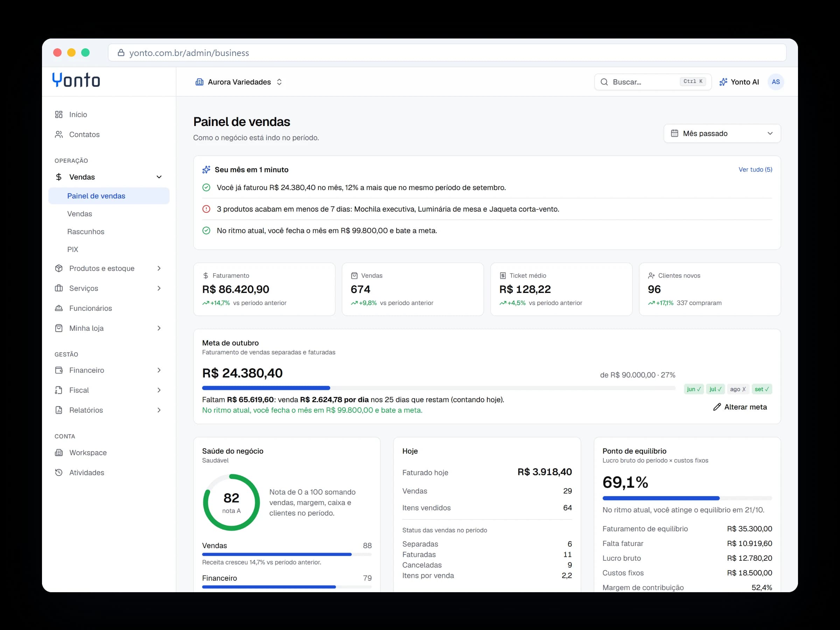
Task: Click the Workspace building icon
Action: pos(58,453)
